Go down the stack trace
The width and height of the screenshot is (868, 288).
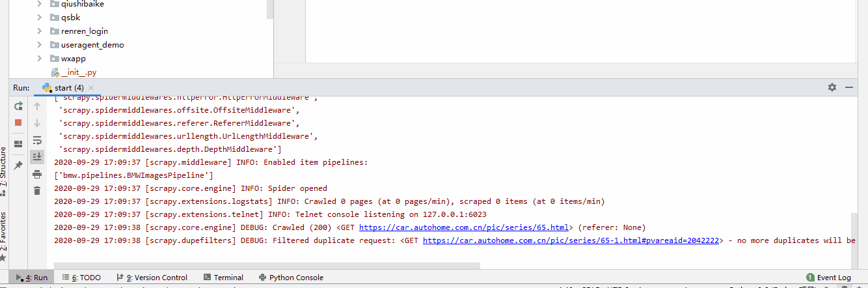(37, 122)
